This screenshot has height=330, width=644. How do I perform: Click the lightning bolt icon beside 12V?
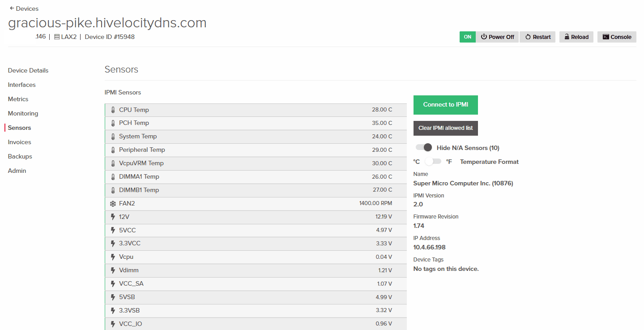[x=113, y=217]
